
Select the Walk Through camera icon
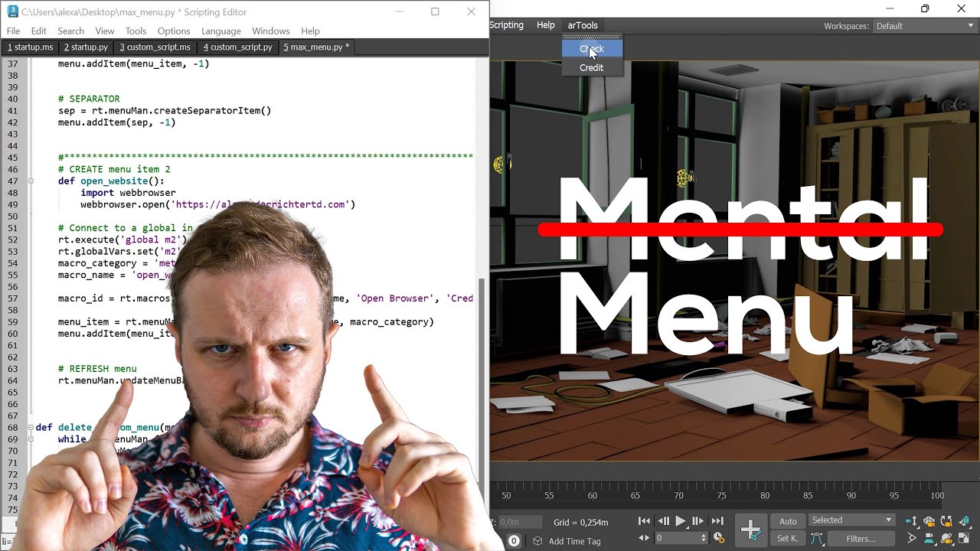(x=929, y=539)
